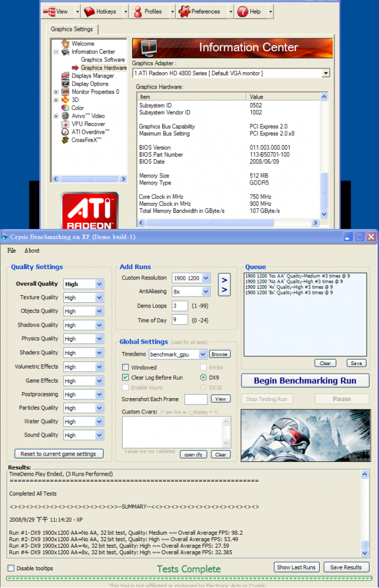Click the hardware list vertical scrollbar down arrow

pyautogui.click(x=324, y=214)
